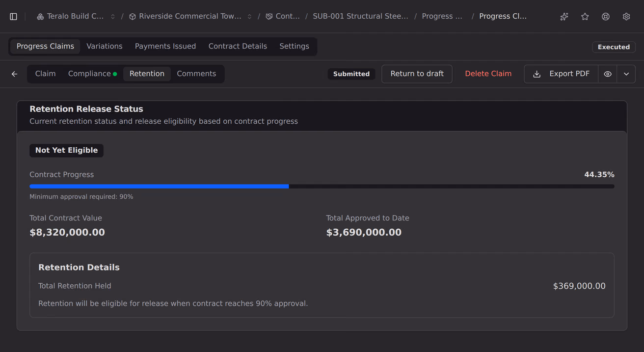Click the Riverside Commercial Tower cube icon
644x352 pixels.
(133, 17)
